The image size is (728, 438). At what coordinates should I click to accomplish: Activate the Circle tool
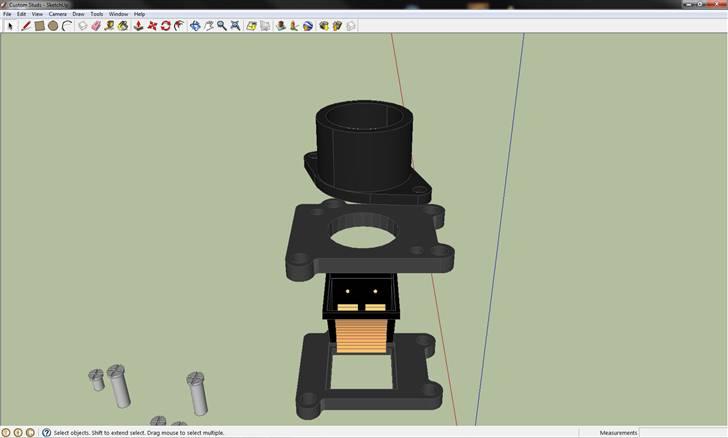(x=53, y=26)
